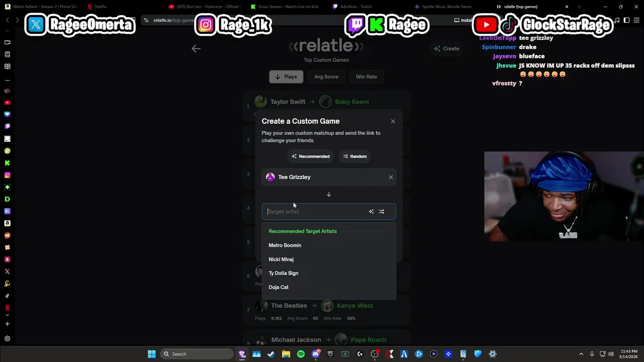This screenshot has height=362, width=644.
Task: Go back using relatle page arrow
Action: click(196, 49)
